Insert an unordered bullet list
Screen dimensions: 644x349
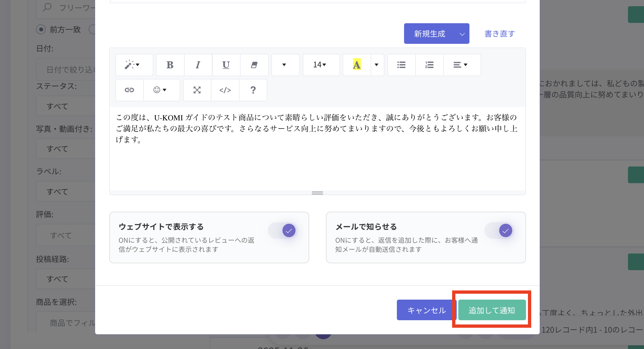(401, 65)
